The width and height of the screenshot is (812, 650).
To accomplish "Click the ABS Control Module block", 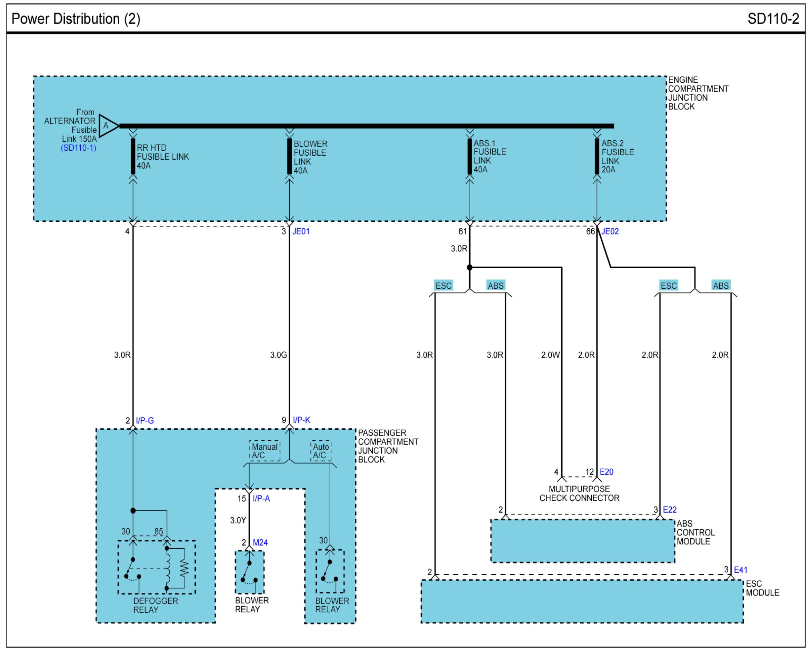I will pos(582,541).
